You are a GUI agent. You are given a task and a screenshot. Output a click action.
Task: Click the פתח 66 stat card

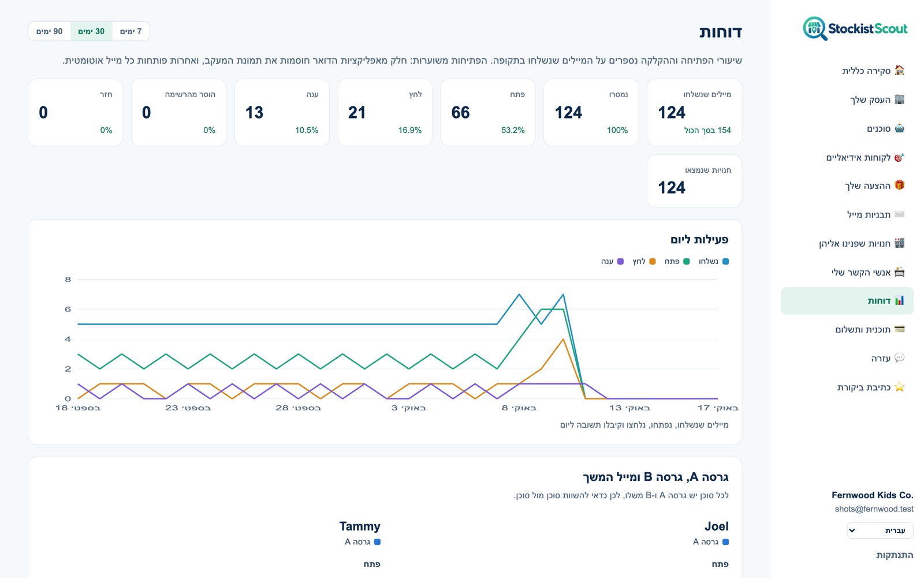[x=488, y=112]
